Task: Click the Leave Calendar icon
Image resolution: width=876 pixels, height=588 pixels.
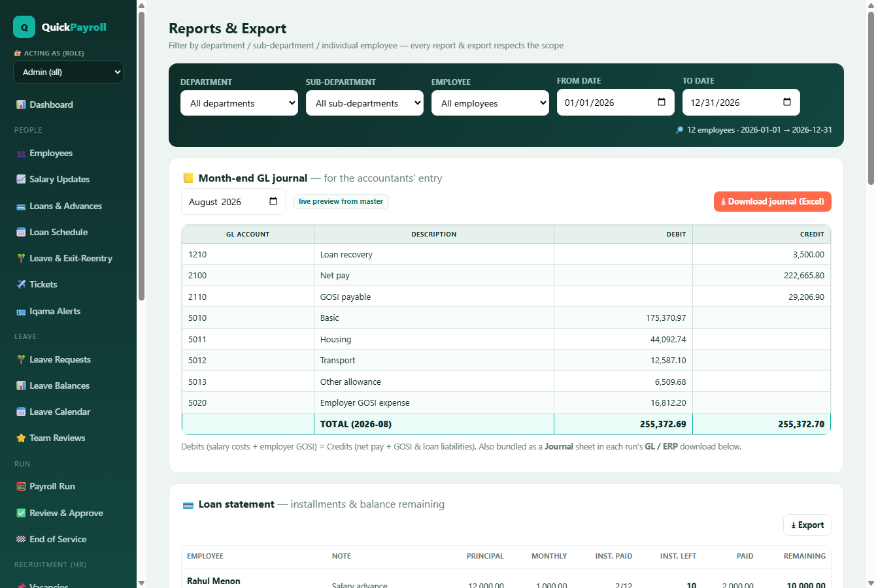Action: pyautogui.click(x=21, y=412)
